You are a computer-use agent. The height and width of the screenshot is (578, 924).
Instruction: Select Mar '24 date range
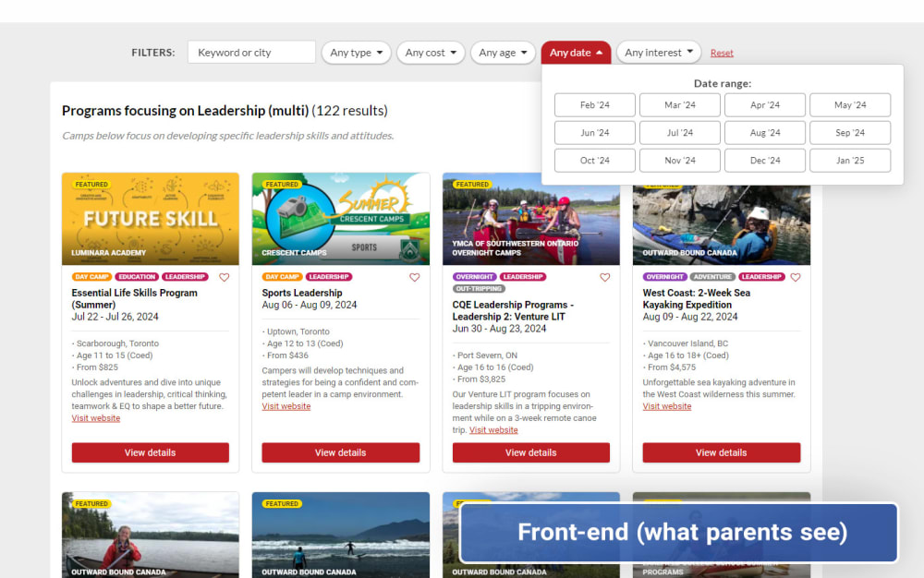click(680, 104)
